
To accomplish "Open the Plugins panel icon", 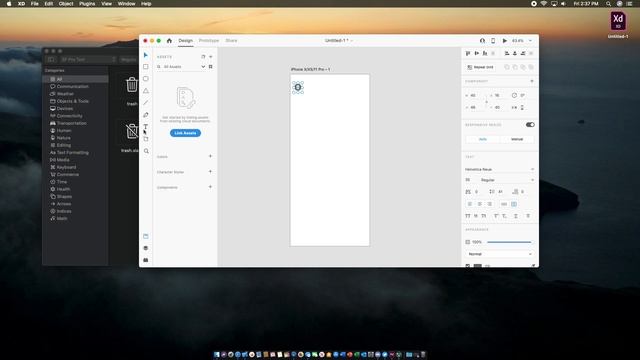I will [x=146, y=260].
